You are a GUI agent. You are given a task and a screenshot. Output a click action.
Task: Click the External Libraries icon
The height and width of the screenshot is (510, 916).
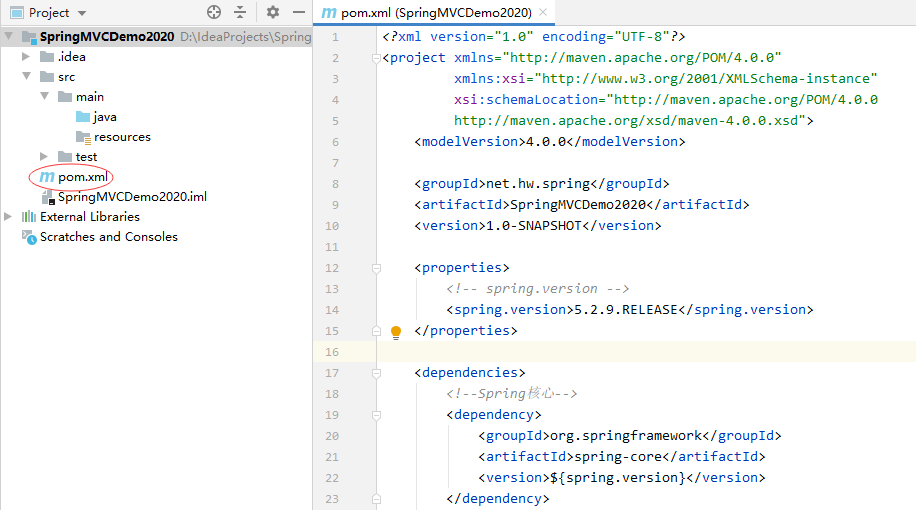coord(29,217)
